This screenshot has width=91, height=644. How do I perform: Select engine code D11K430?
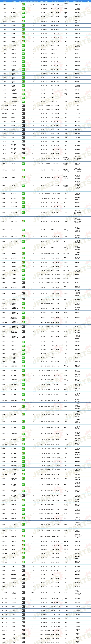point(78,614)
